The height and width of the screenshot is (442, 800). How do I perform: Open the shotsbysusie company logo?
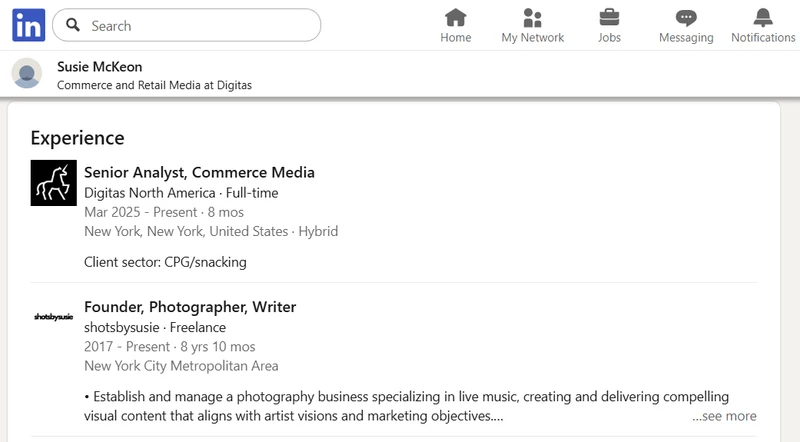click(54, 316)
